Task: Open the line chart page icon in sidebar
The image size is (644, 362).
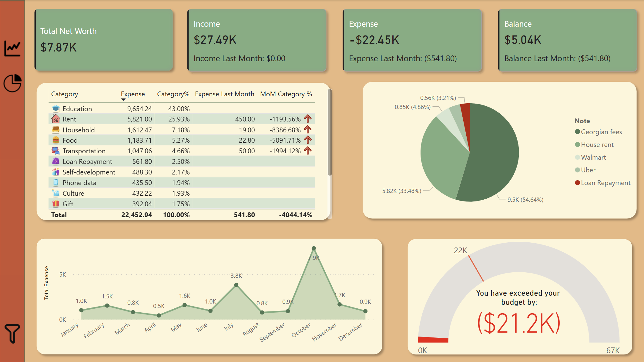Action: 12,48
